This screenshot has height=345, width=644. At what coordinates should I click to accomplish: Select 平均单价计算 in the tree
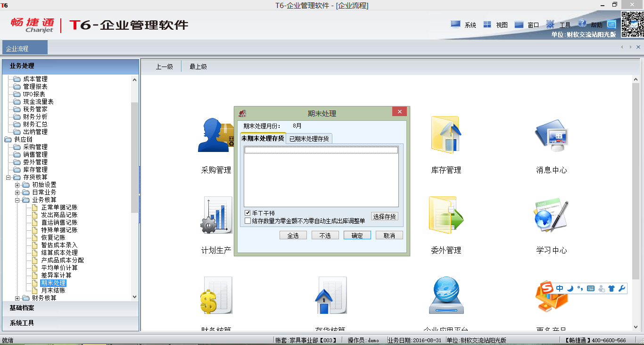tap(59, 268)
